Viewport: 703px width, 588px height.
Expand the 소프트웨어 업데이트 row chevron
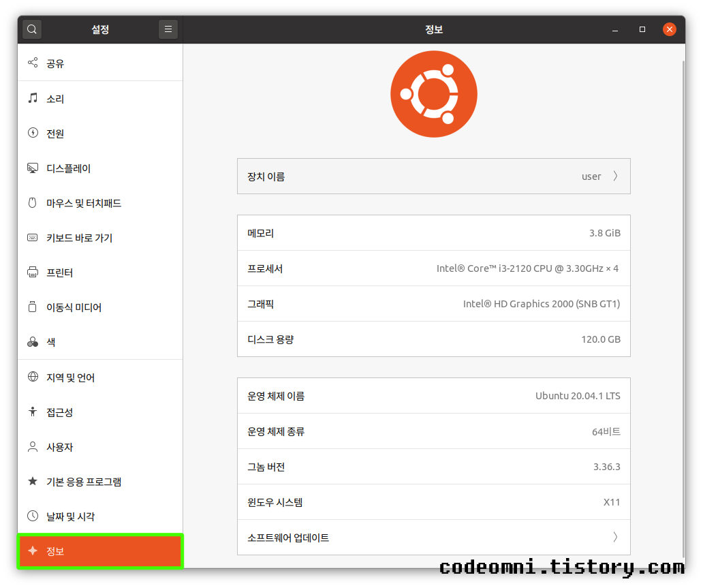(615, 537)
